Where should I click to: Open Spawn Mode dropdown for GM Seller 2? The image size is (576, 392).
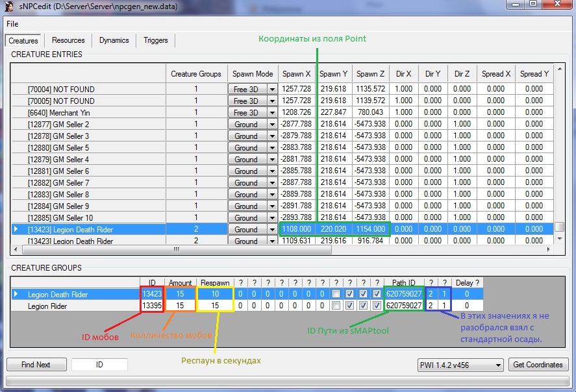point(272,125)
